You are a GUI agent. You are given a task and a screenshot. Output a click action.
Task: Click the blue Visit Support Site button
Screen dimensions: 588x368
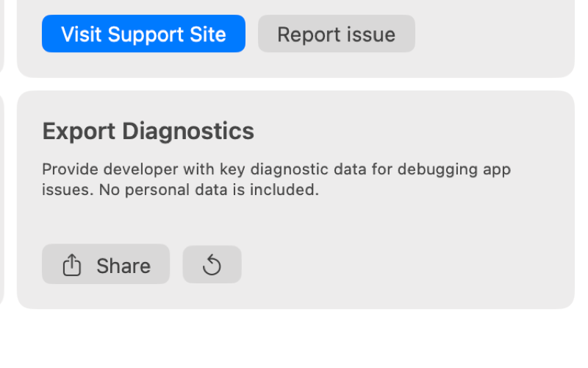(x=143, y=34)
